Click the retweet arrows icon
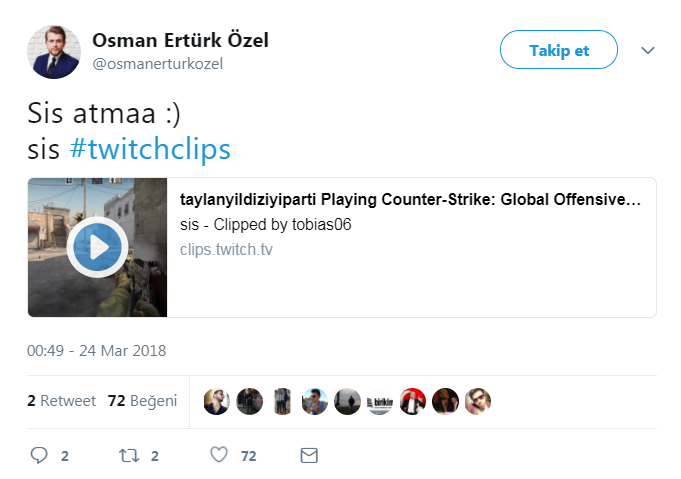The height and width of the screenshot is (479, 681). tap(128, 455)
